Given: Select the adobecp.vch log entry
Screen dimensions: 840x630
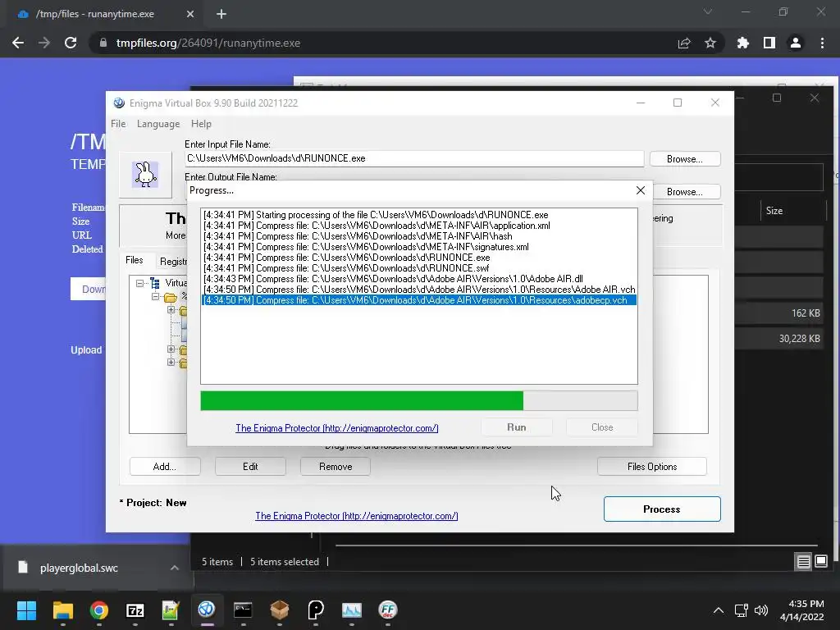Looking at the screenshot, I should (x=419, y=300).
